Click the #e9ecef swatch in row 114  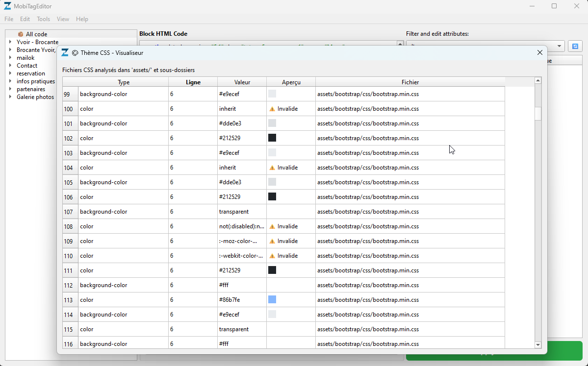pos(272,314)
